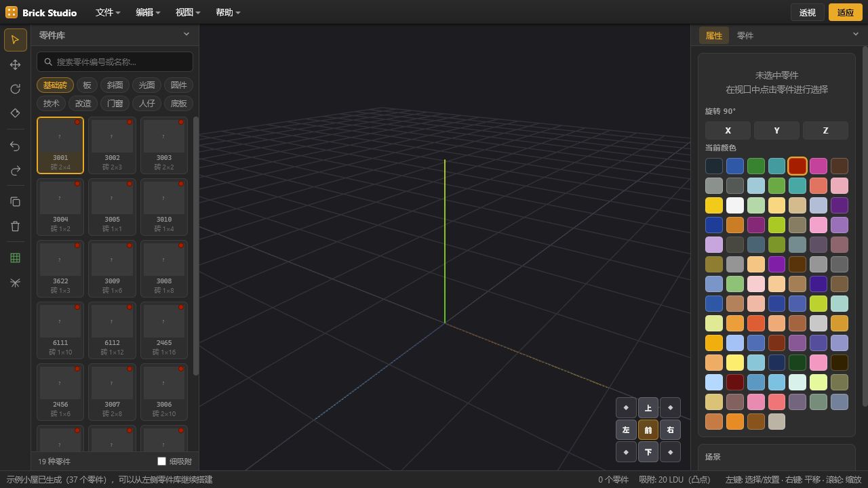
Task: Select part 3002 砖 2×3 thumbnail
Action: [112, 145]
